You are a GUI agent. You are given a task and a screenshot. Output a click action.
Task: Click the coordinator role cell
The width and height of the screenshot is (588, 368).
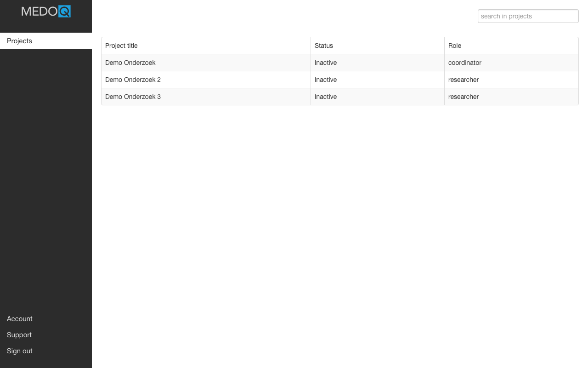(x=465, y=63)
